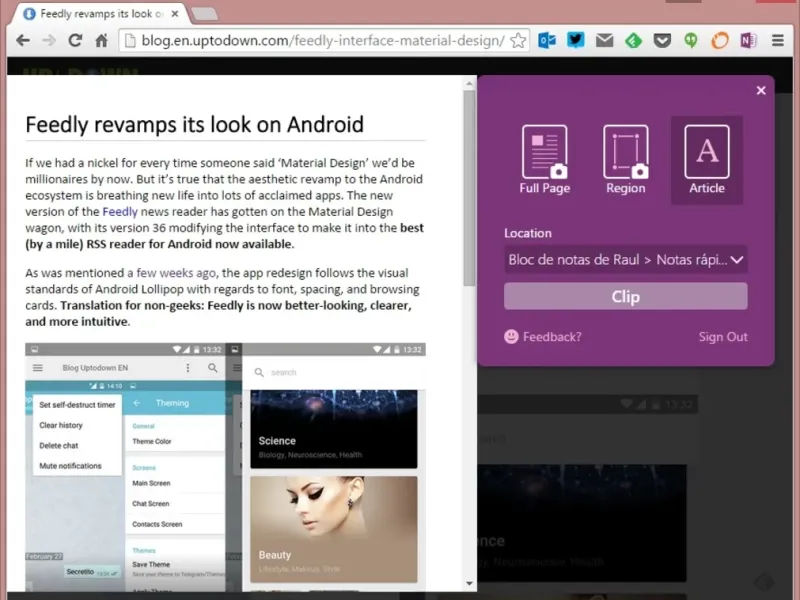The height and width of the screenshot is (600, 800).
Task: Open the Feedly hyperlink in the article
Action: point(120,212)
